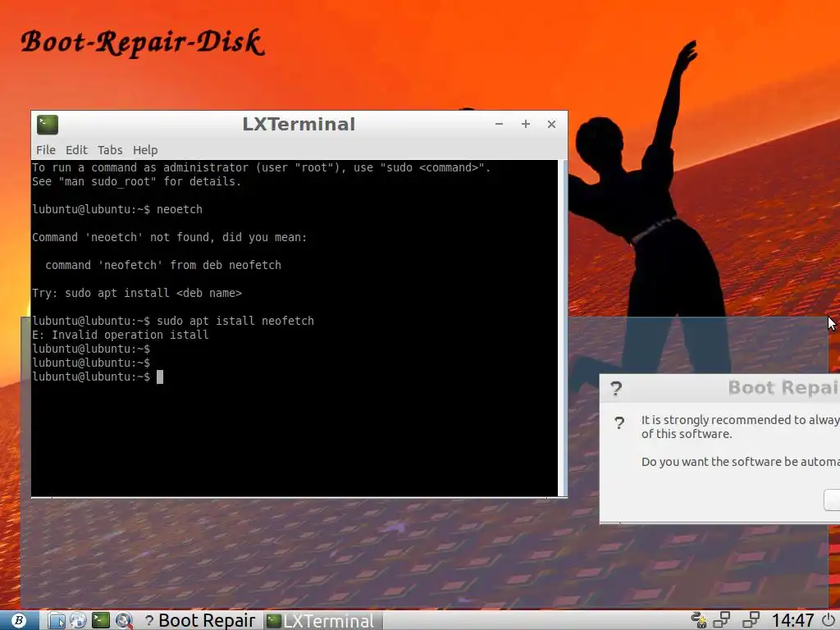Click the "Command 'neoetch' not found" line
This screenshot has height=630, width=840.
coord(169,237)
